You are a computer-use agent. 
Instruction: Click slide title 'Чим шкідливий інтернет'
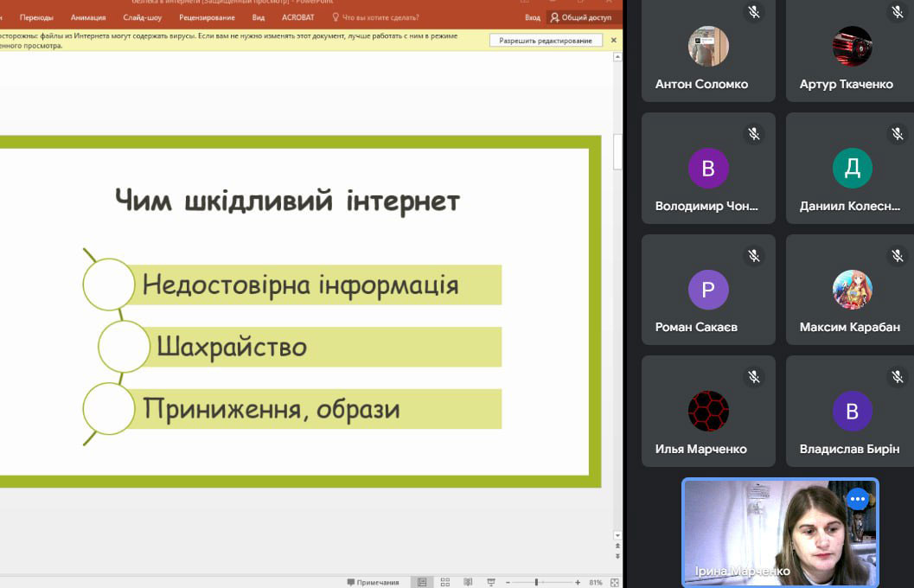[x=287, y=201]
